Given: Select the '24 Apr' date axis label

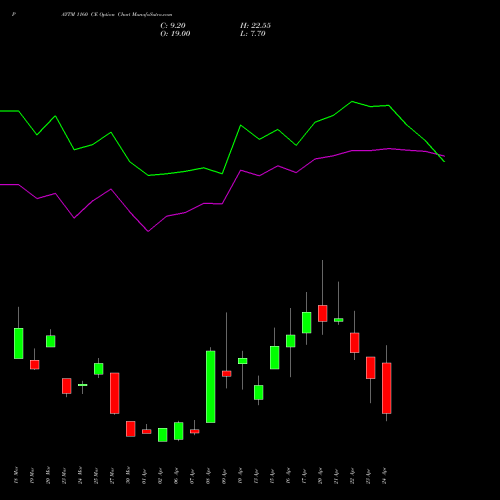Looking at the screenshot, I should click(x=384, y=476).
